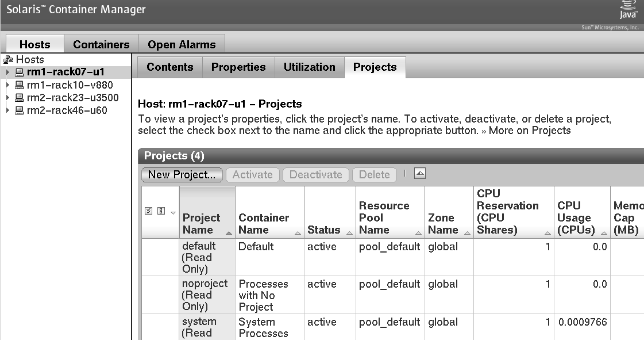Click the Java logo in header
Viewport: 644px width, 340px height.
628,10
